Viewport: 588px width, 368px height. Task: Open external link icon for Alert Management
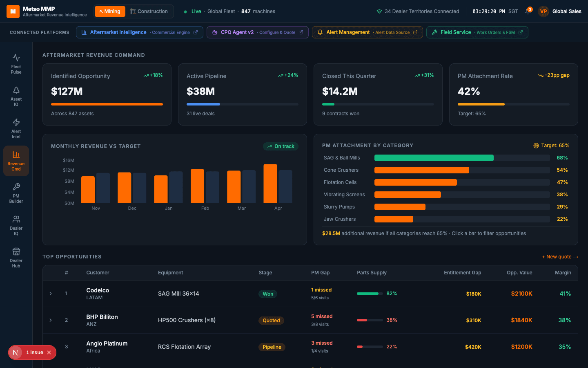415,32
